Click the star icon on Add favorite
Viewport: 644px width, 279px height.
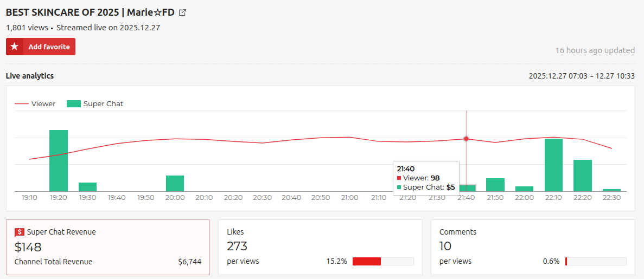(15, 47)
